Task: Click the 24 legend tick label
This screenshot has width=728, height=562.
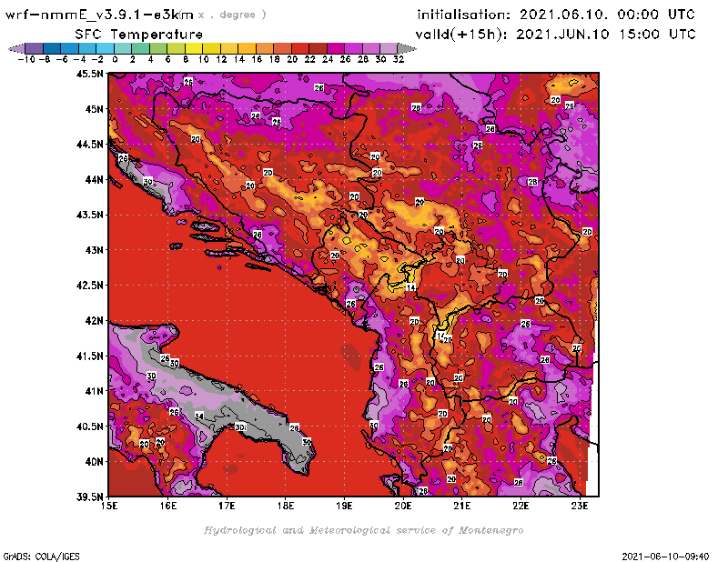Action: 328,59
